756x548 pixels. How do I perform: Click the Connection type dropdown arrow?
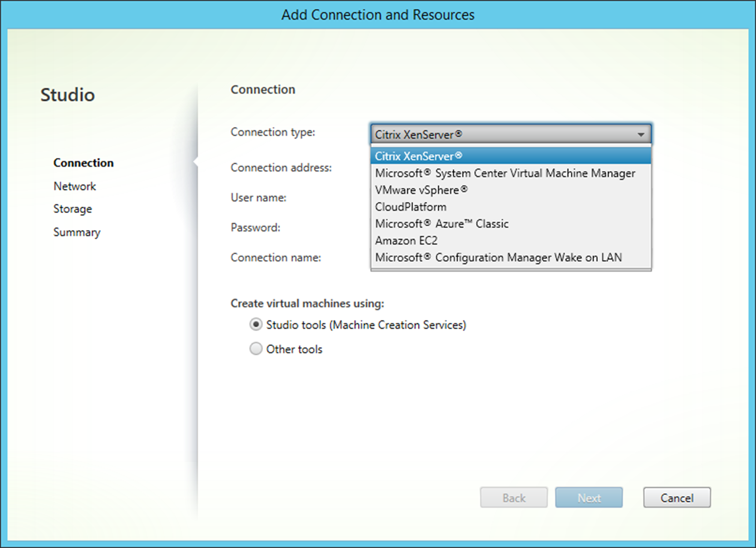pyautogui.click(x=640, y=135)
